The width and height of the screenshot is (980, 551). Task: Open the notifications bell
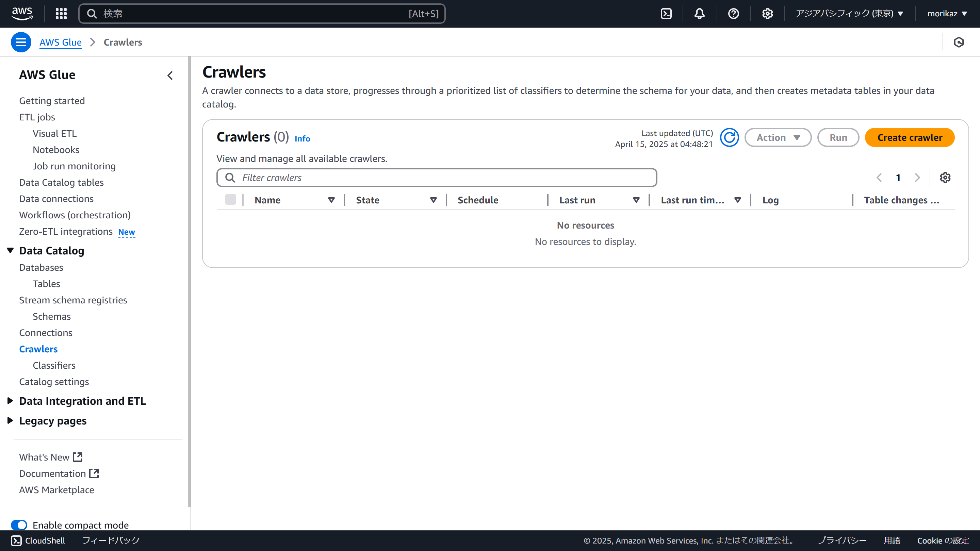pos(699,14)
